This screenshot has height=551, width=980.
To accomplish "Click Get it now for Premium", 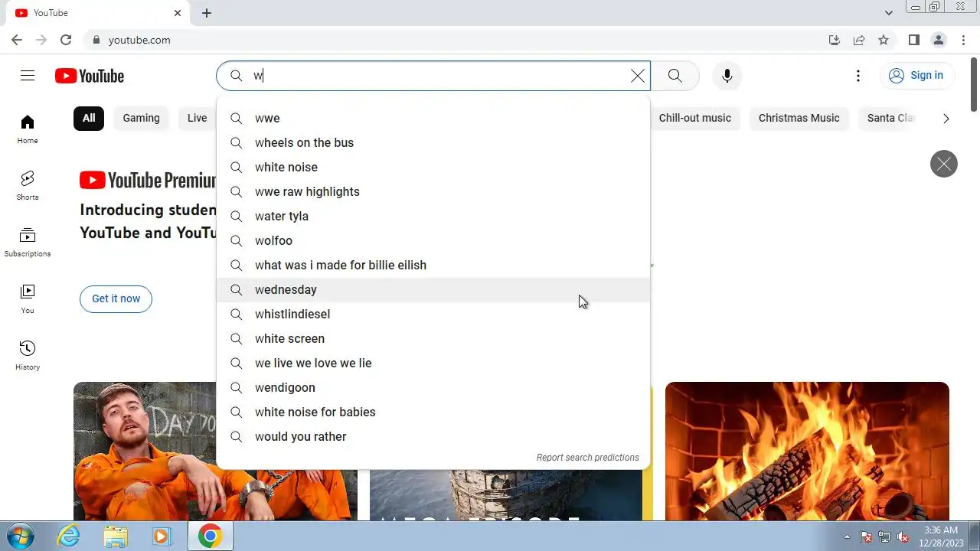I will click(x=116, y=298).
